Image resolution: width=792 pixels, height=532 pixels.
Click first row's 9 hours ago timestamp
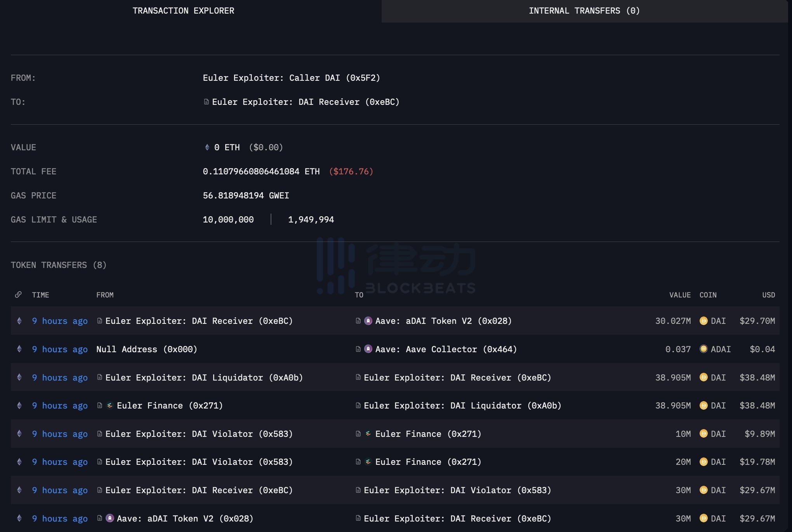(60, 321)
